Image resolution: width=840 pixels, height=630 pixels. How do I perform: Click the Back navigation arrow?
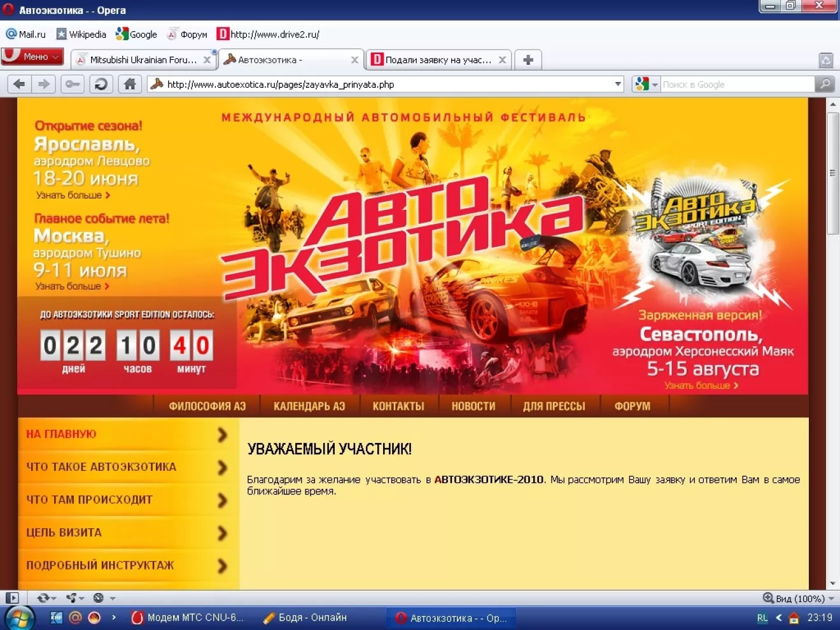click(19, 84)
